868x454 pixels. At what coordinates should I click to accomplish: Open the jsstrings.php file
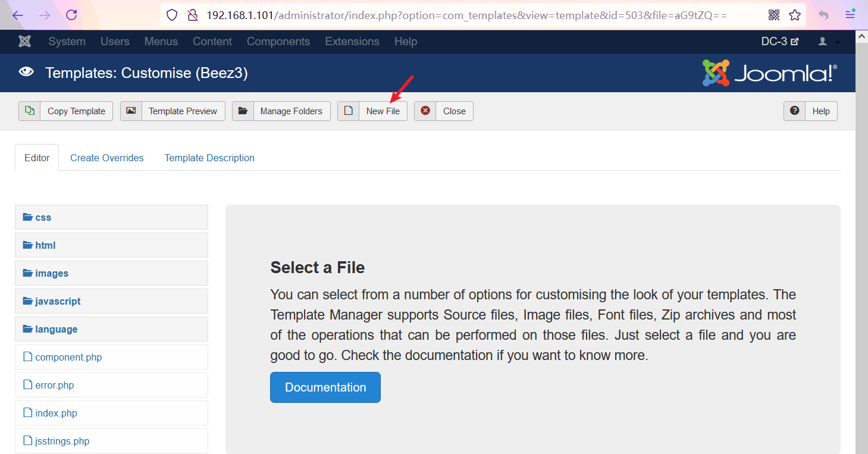tap(111, 441)
